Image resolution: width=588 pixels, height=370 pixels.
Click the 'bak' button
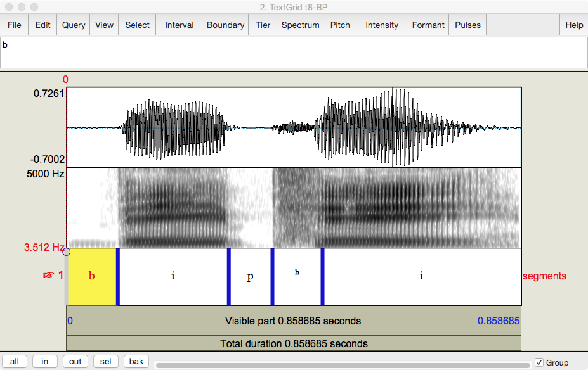click(x=136, y=361)
